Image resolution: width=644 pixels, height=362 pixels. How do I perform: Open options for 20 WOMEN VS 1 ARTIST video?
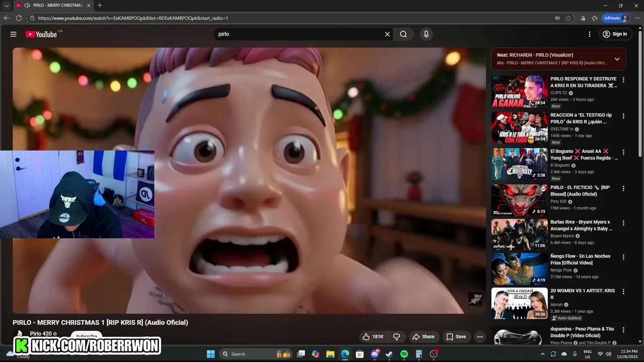click(623, 292)
